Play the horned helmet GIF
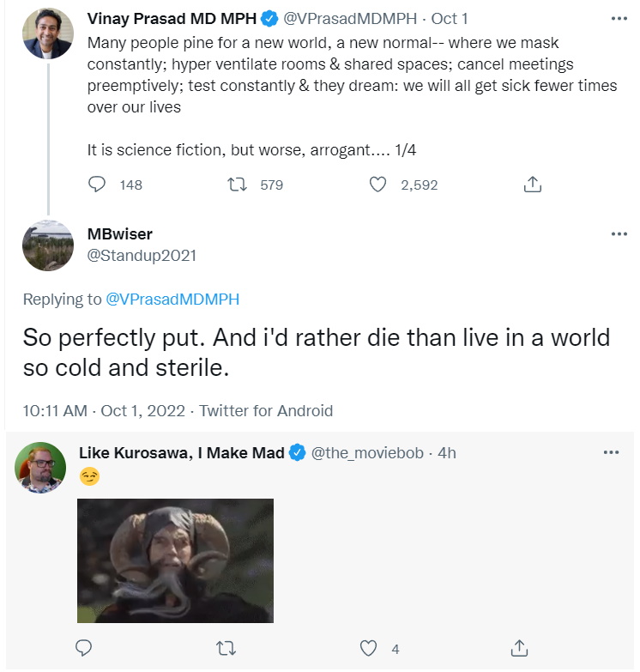 coord(175,560)
